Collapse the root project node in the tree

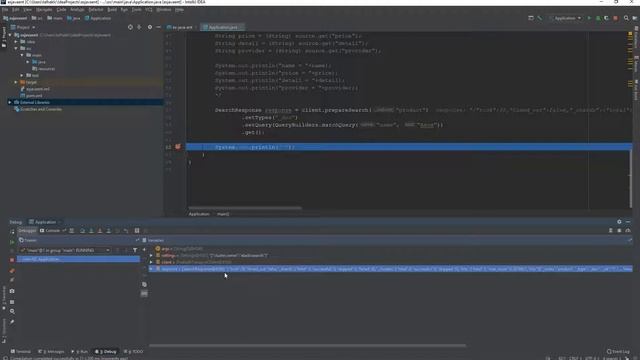tap(10, 35)
